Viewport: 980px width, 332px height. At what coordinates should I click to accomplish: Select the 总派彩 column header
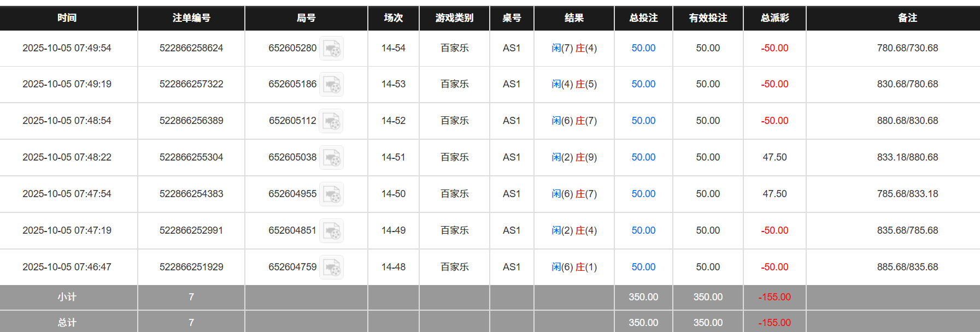(774, 18)
